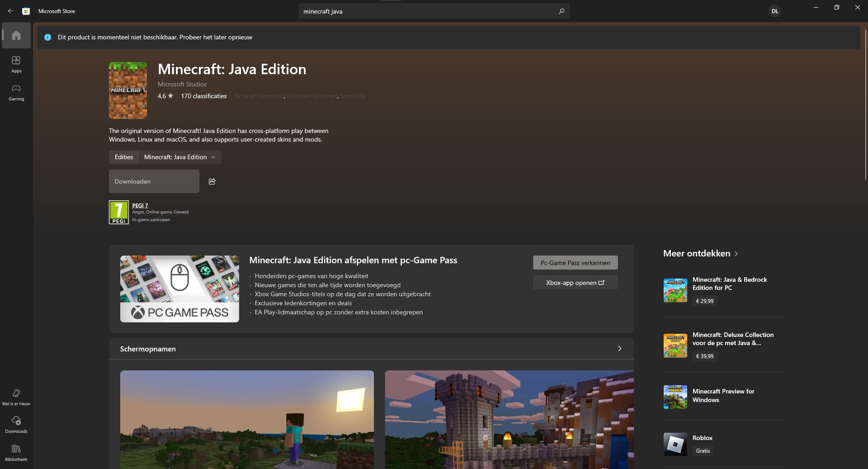The image size is (868, 469).
Task: Click the PEGI 7 rating badge
Action: [x=118, y=212]
